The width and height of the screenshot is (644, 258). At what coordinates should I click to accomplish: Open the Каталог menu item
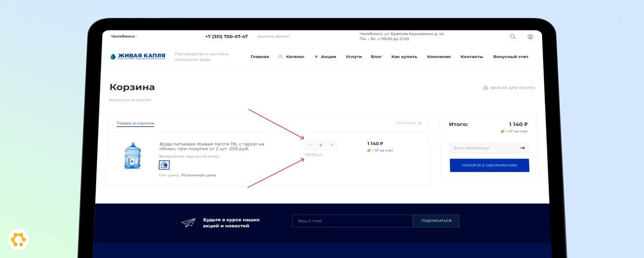tap(295, 57)
